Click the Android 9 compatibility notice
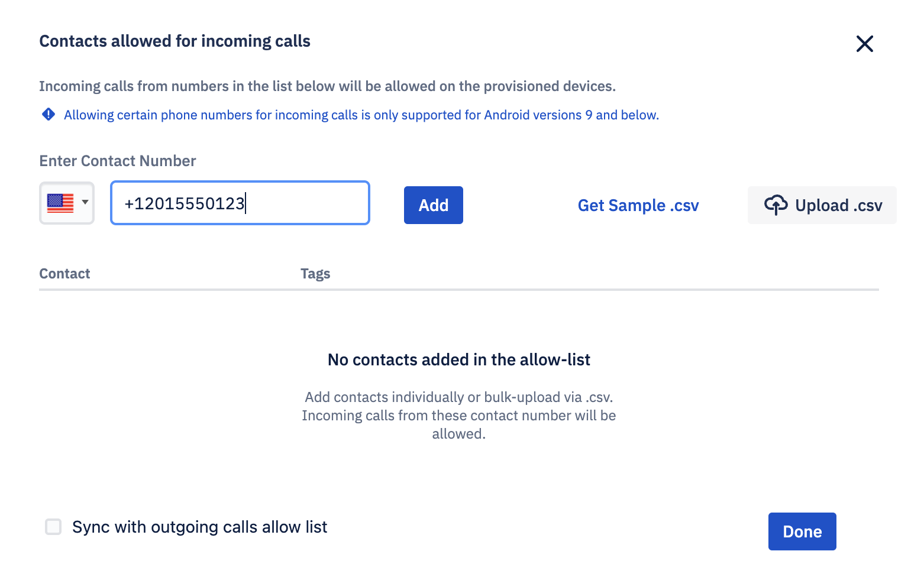The width and height of the screenshot is (924, 577). (361, 114)
